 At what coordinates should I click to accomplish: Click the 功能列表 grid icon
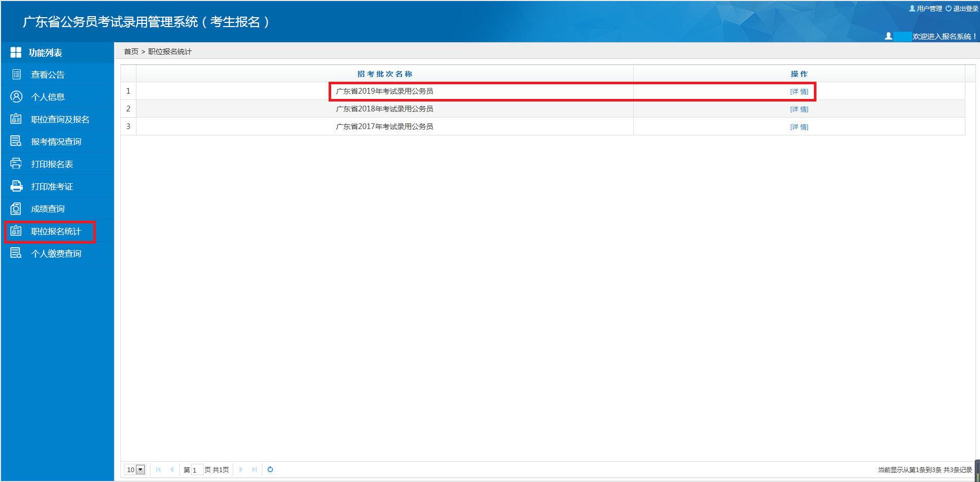16,52
